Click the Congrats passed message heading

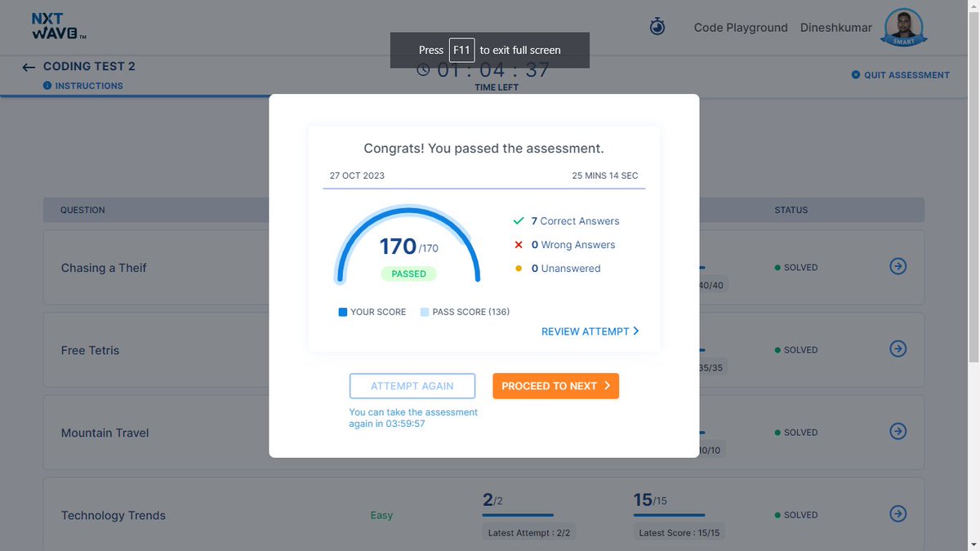point(483,149)
